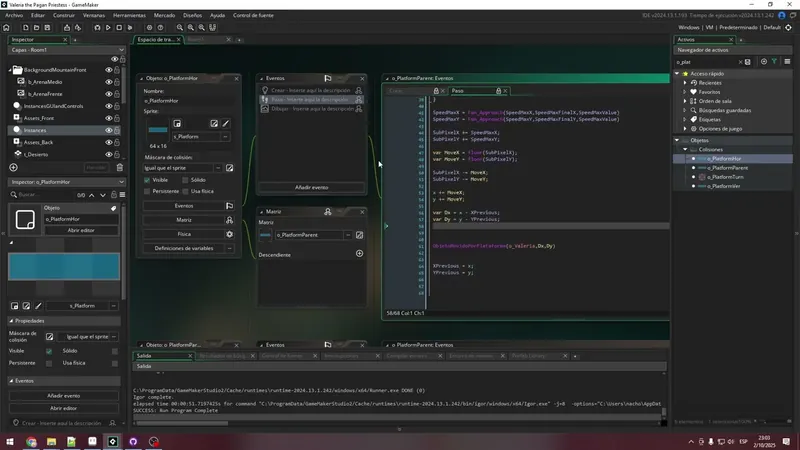Click horizontal scrollbar in output panel

182,423
